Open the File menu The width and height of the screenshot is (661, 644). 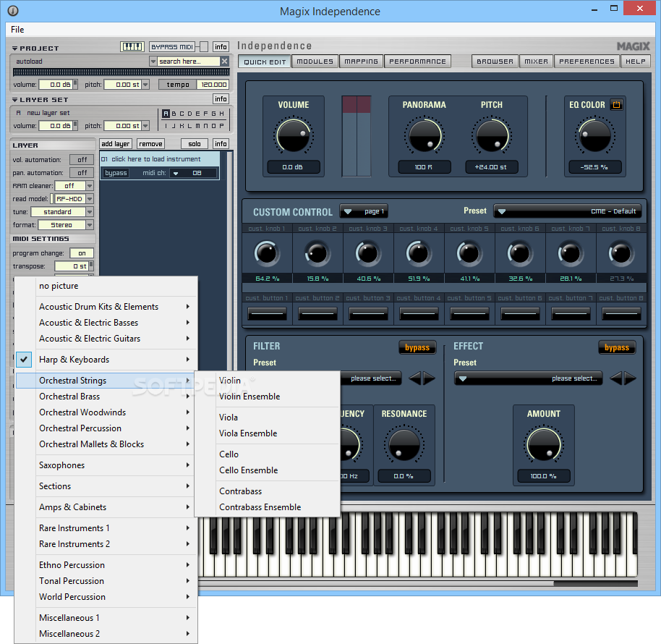[17, 30]
